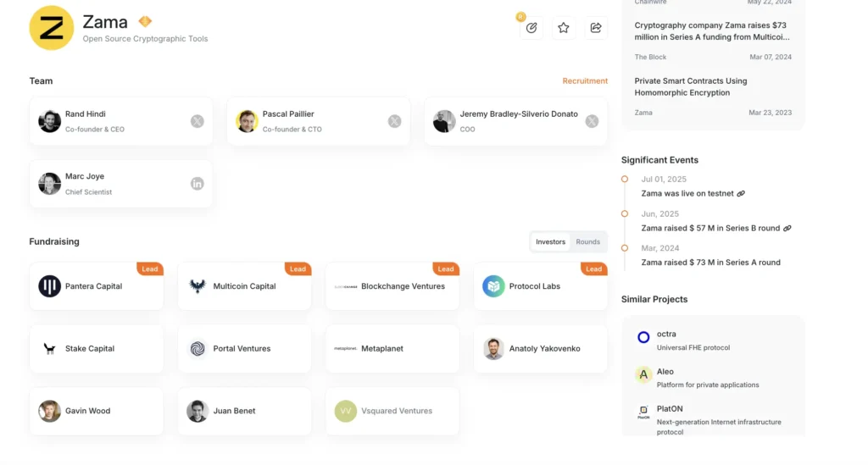Switch to the Investors tab

click(550, 242)
